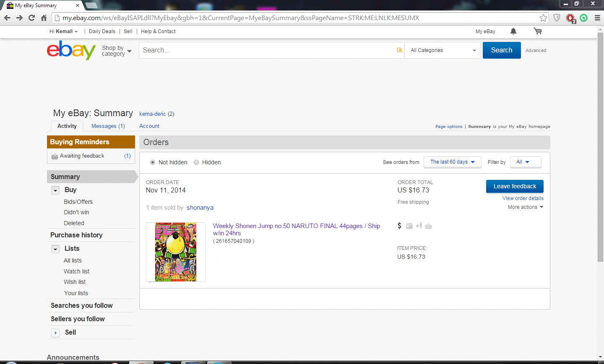This screenshot has height=364, width=604.
Task: Expand the Sell section
Action: [x=55, y=333]
